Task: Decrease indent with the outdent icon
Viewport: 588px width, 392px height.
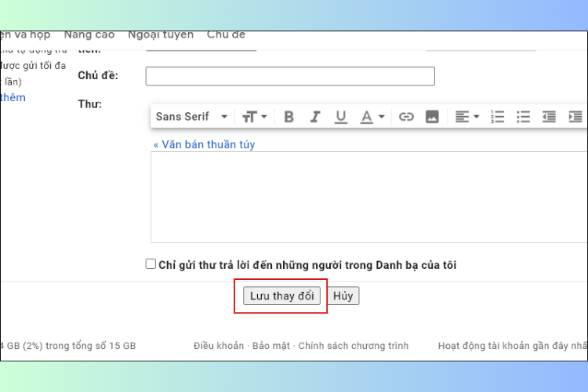Action: click(x=549, y=117)
